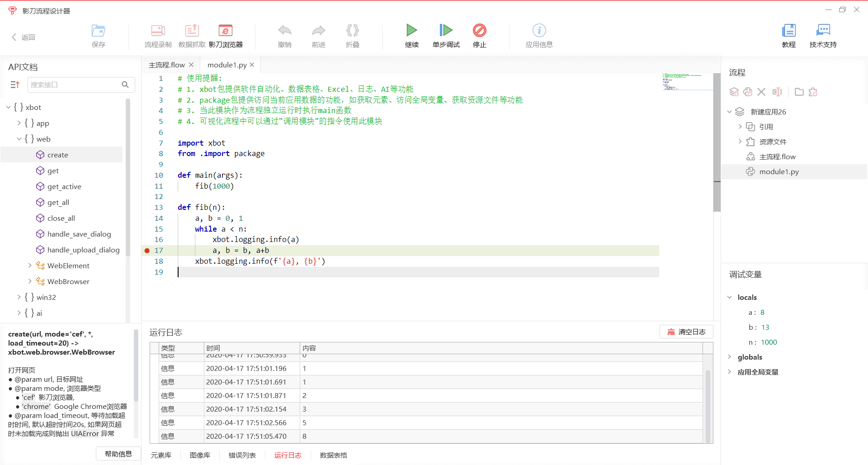
Task: Switch to the 元素库 tab
Action: tap(161, 455)
